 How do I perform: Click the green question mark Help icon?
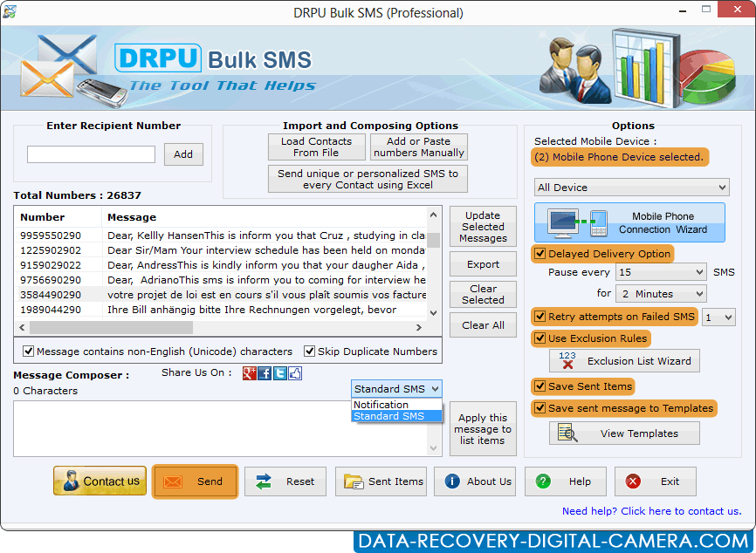[x=543, y=481]
